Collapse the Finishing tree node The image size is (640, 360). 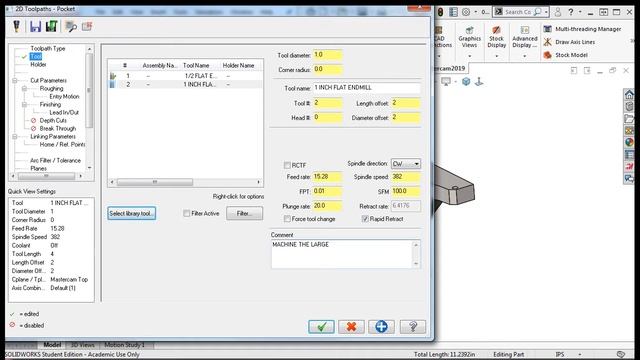(x=24, y=104)
